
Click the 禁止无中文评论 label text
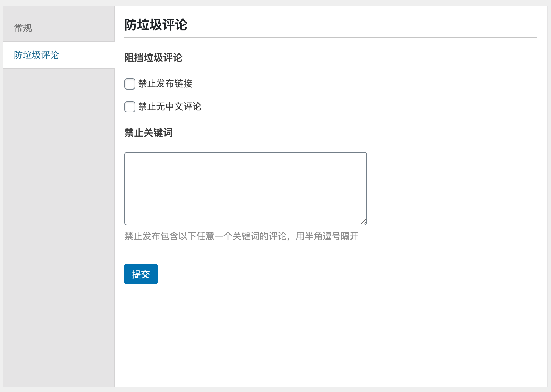[x=170, y=106]
